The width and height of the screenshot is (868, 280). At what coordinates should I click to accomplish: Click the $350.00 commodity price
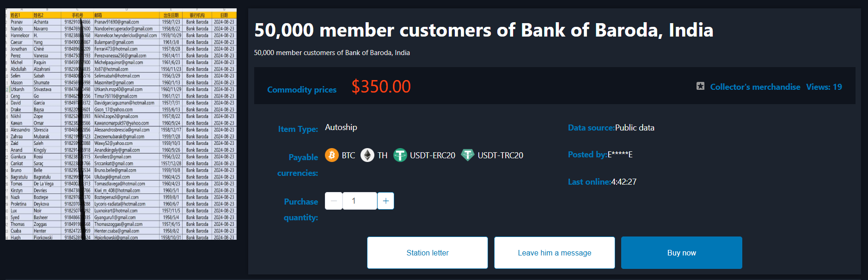point(381,87)
